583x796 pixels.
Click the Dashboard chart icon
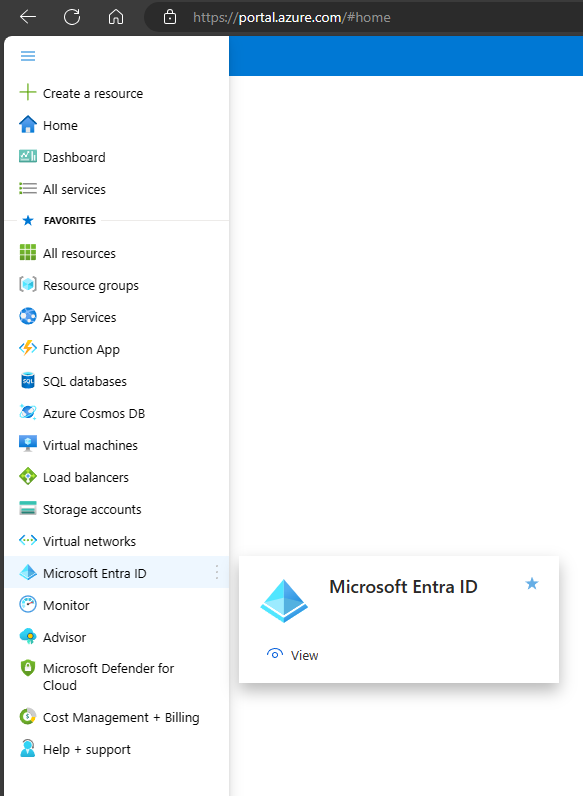(x=28, y=156)
